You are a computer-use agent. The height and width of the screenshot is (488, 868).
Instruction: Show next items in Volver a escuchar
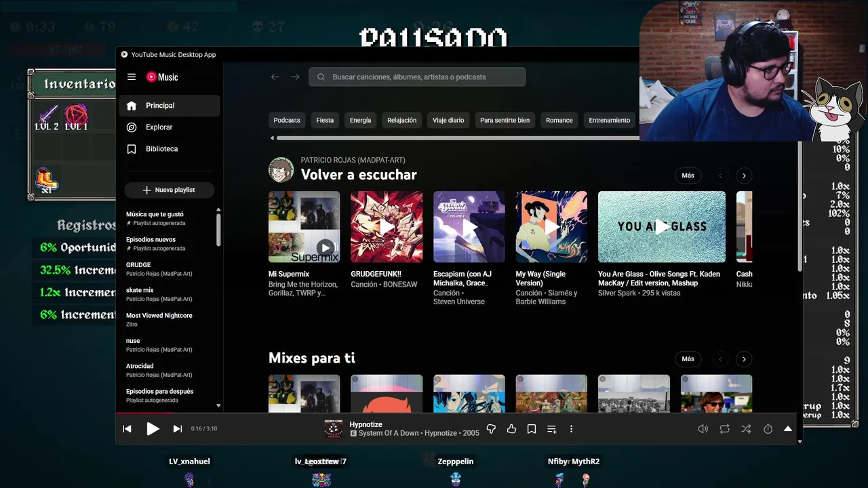coord(744,176)
